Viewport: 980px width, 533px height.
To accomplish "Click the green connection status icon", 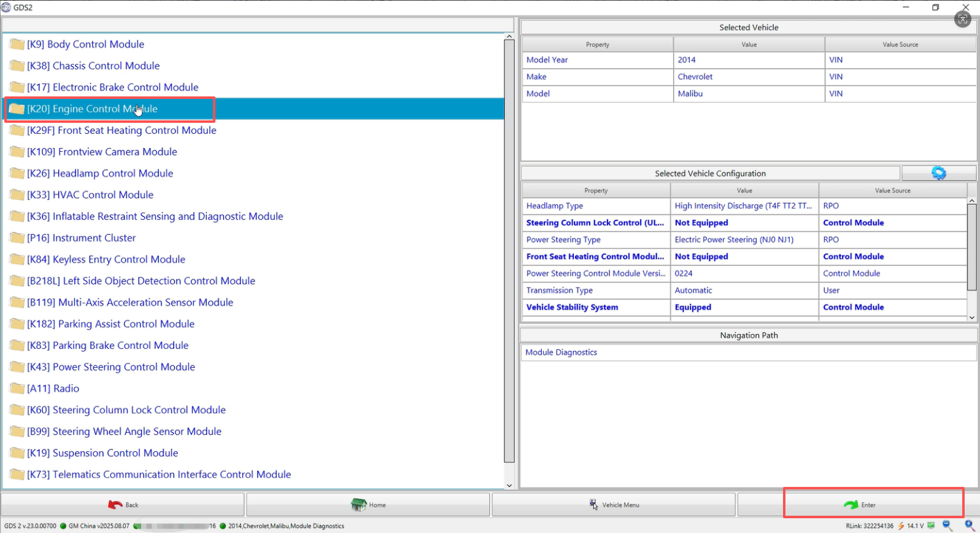I will coord(932,526).
